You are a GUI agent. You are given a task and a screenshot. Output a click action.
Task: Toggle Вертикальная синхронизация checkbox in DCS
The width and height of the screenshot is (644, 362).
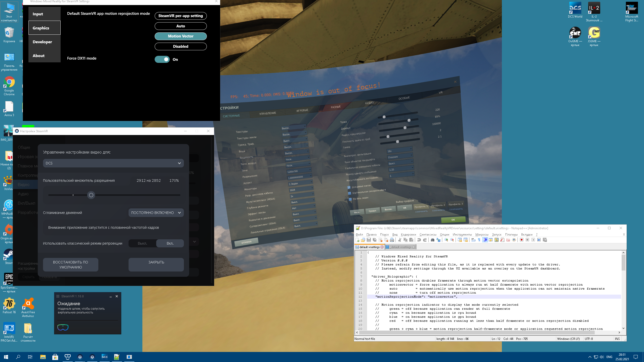349,193
